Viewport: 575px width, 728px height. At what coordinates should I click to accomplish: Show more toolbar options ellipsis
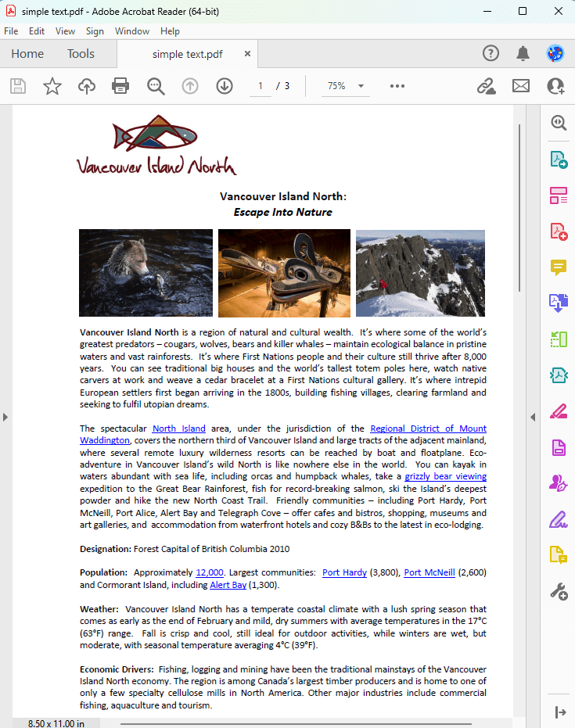pos(397,86)
